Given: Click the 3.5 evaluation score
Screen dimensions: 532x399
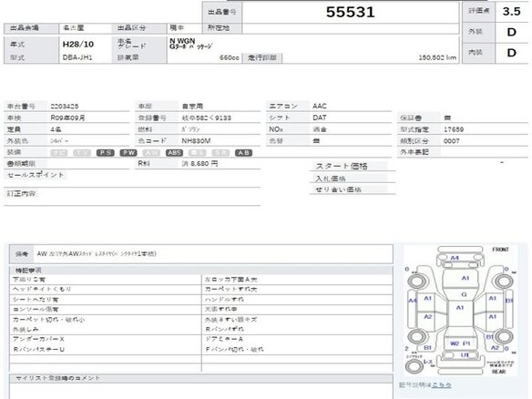Looking at the screenshot, I should point(512,12).
